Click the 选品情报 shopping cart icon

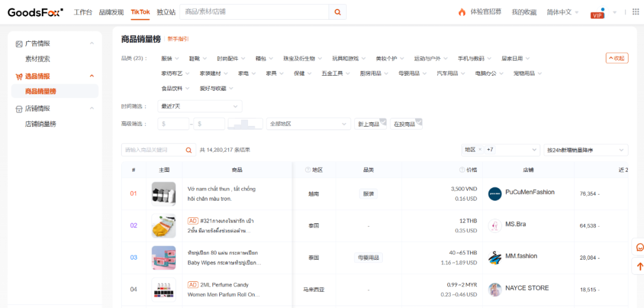tap(19, 76)
